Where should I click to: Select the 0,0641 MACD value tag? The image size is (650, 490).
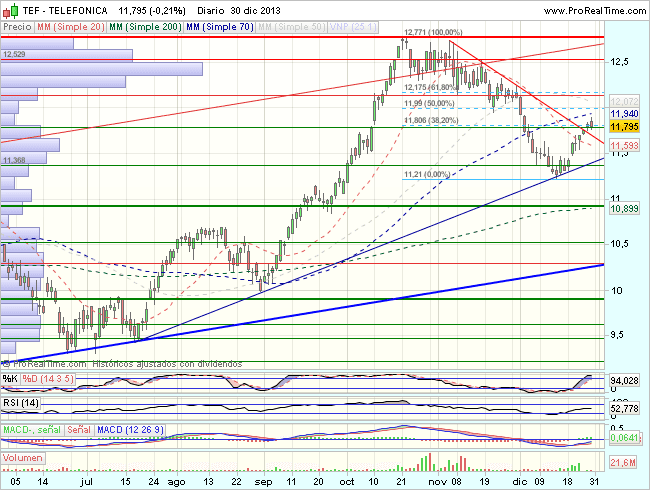click(x=625, y=437)
